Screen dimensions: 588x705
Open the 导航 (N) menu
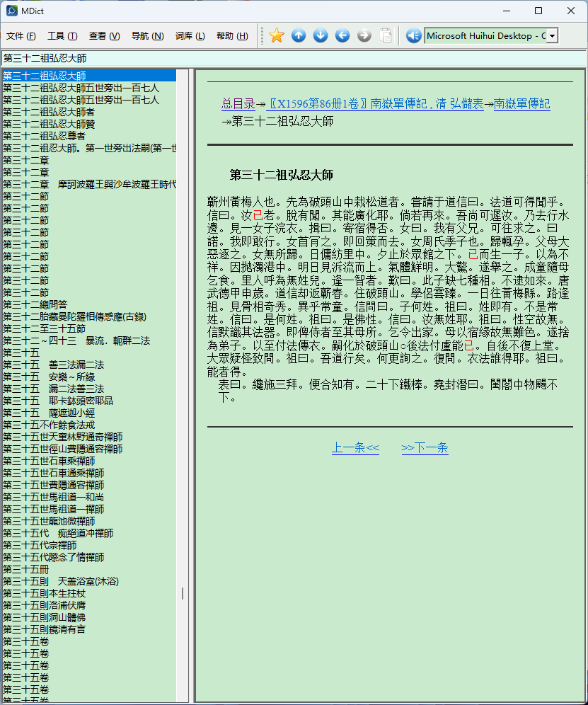click(147, 36)
